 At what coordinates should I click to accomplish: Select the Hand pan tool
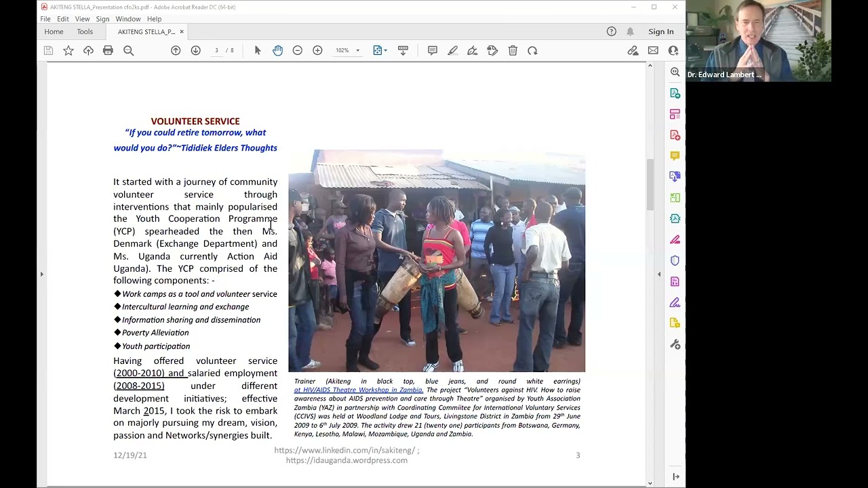[x=277, y=51]
